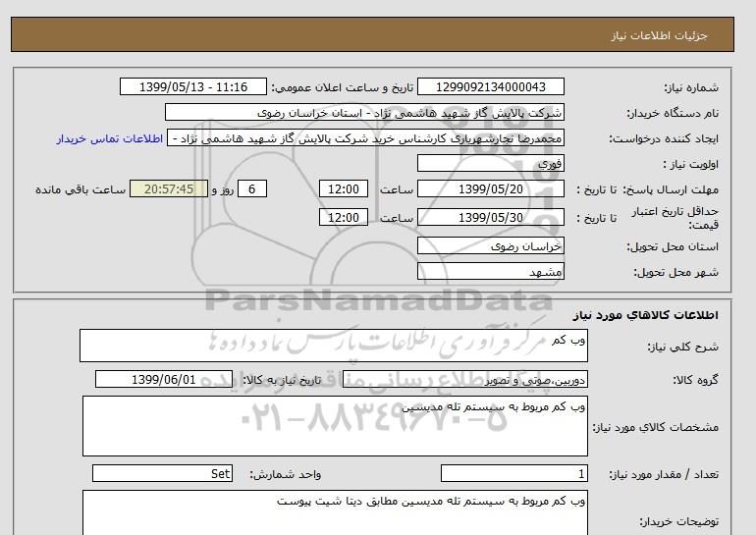Click the label توضیحات خریدار
Viewport: 756px width, 535px height.
pos(678,521)
